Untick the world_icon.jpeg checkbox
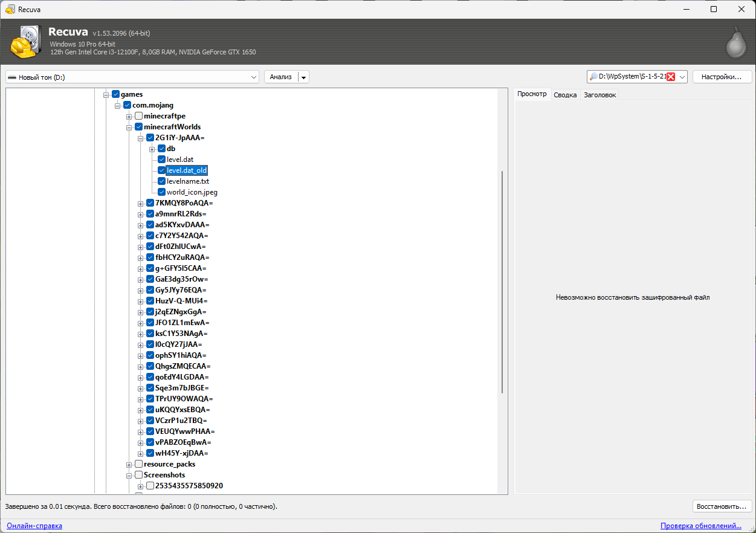This screenshot has width=756, height=533. (162, 192)
